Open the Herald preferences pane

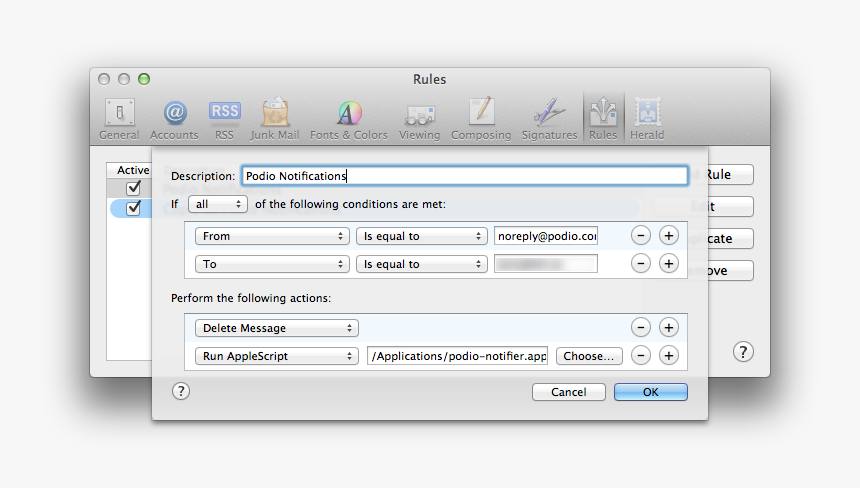click(647, 119)
